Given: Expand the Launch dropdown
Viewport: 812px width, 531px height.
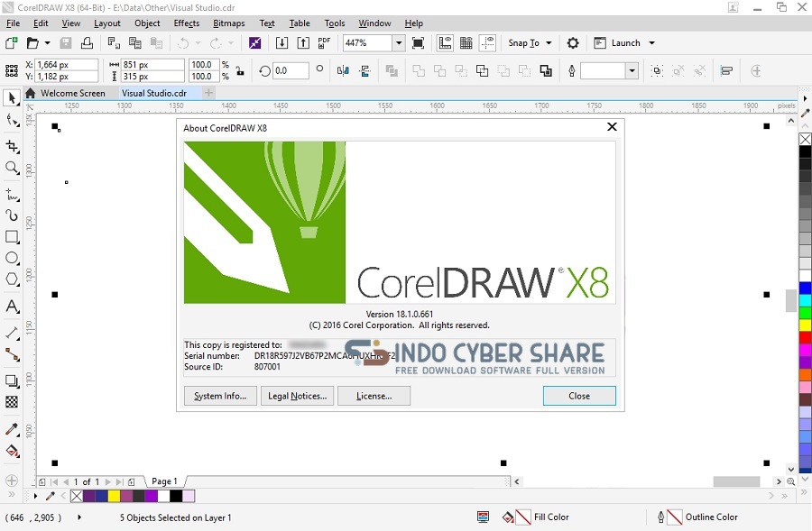Looking at the screenshot, I should pyautogui.click(x=652, y=43).
